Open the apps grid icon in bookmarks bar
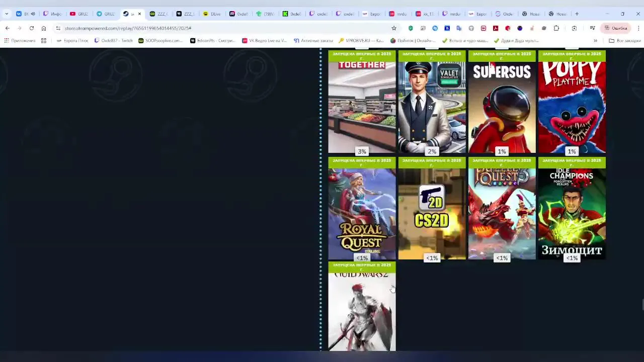This screenshot has height=362, width=644. 44,41
